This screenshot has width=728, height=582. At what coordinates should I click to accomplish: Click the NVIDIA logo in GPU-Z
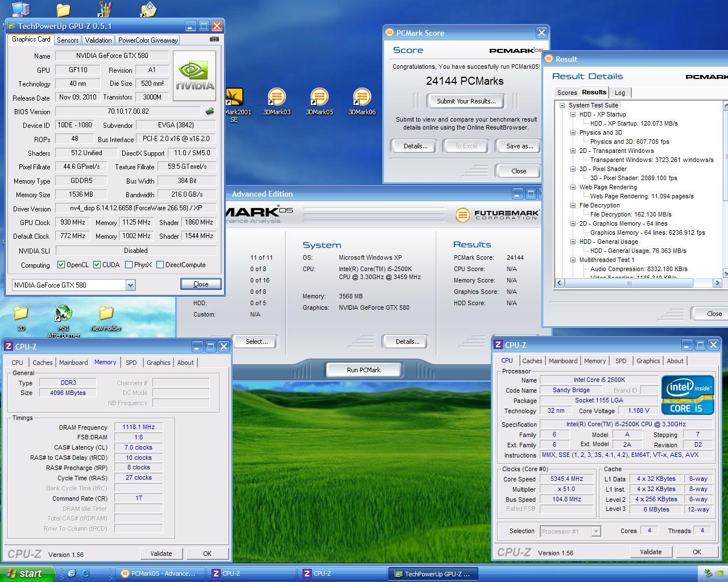click(195, 76)
